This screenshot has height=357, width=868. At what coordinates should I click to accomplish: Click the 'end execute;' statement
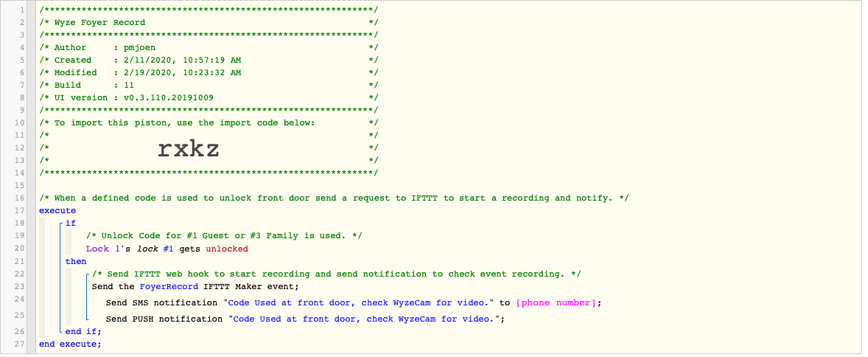pyautogui.click(x=70, y=344)
